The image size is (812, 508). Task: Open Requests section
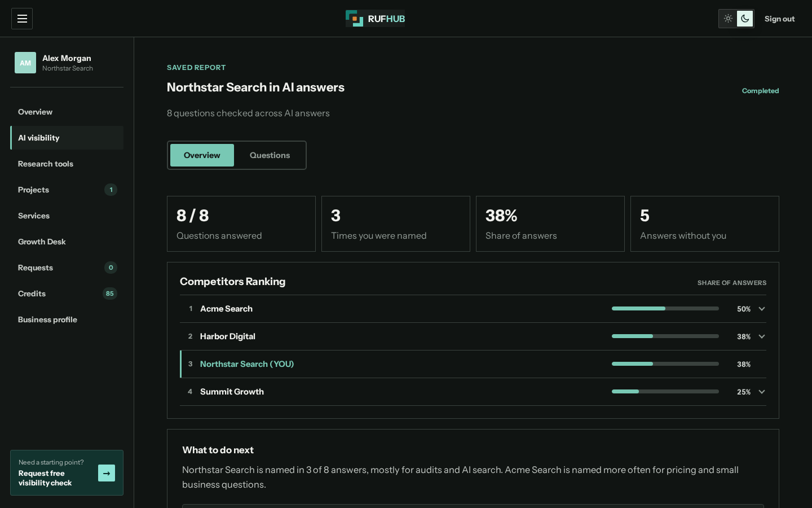(x=67, y=268)
